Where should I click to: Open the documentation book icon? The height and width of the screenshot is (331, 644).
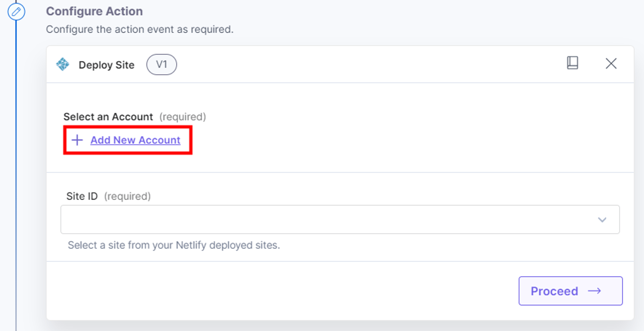click(572, 63)
